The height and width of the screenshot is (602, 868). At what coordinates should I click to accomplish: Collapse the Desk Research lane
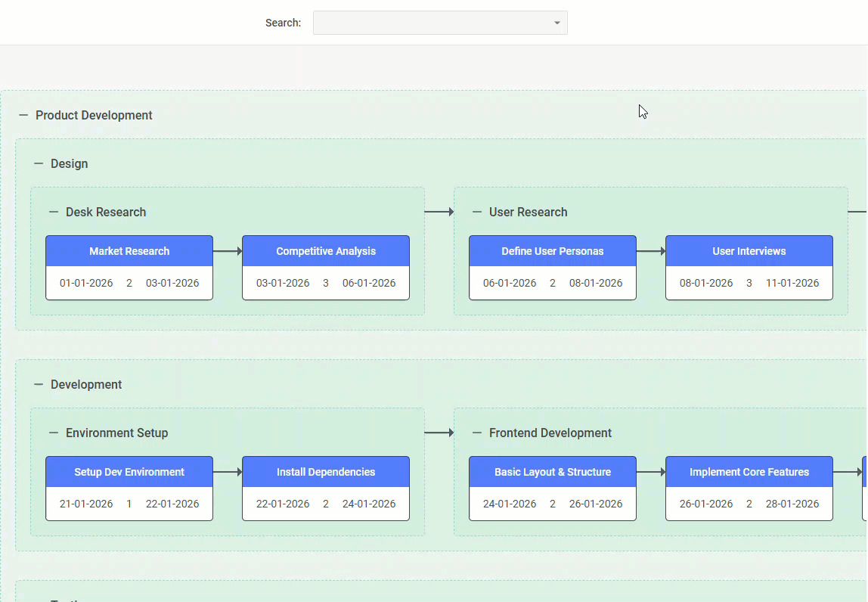coord(51,212)
